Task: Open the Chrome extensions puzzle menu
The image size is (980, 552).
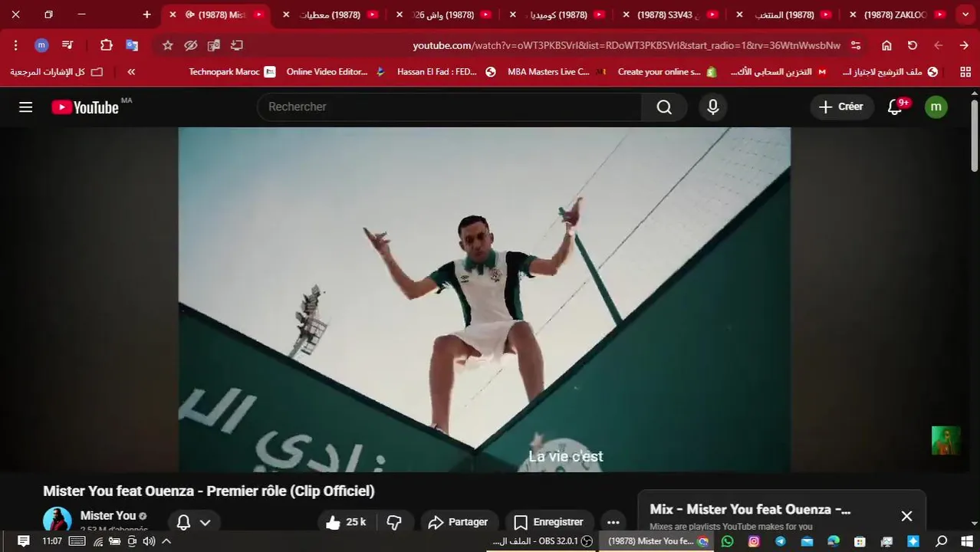Action: click(107, 45)
